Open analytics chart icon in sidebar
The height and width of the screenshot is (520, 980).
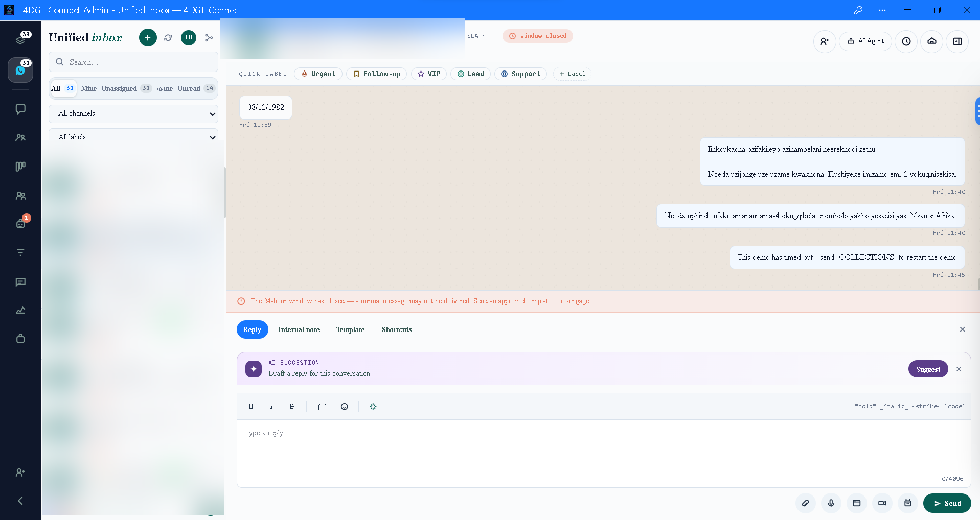tap(20, 310)
